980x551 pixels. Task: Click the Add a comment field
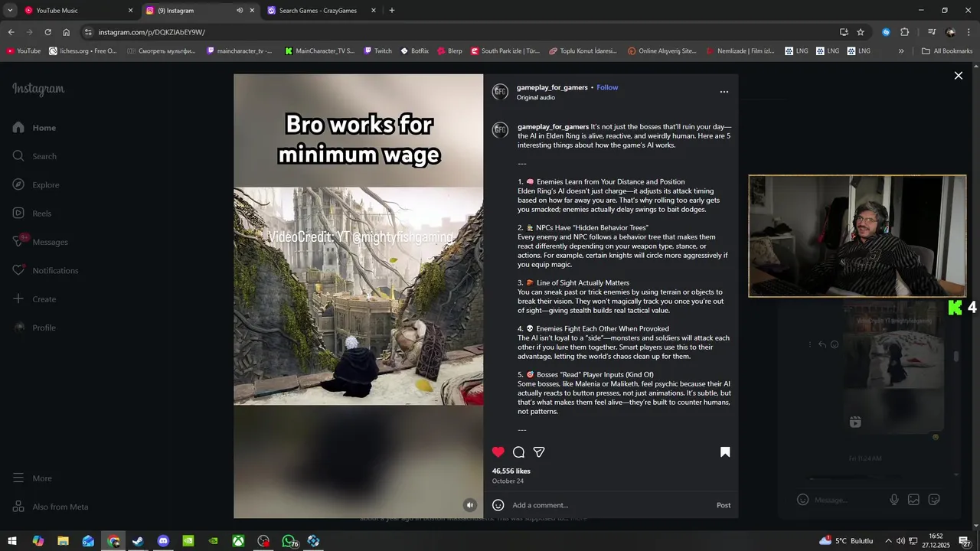pyautogui.click(x=611, y=505)
